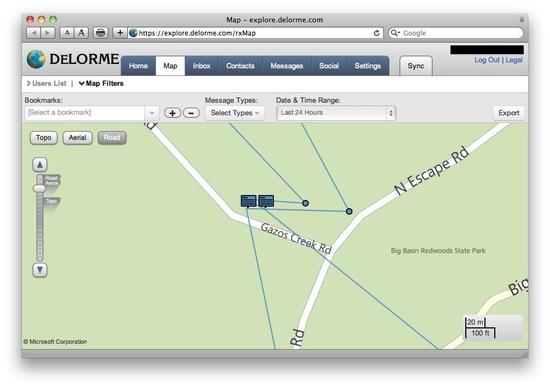Click the map zoom slider handle
Viewport: 550px width, 388px height.
[39, 189]
